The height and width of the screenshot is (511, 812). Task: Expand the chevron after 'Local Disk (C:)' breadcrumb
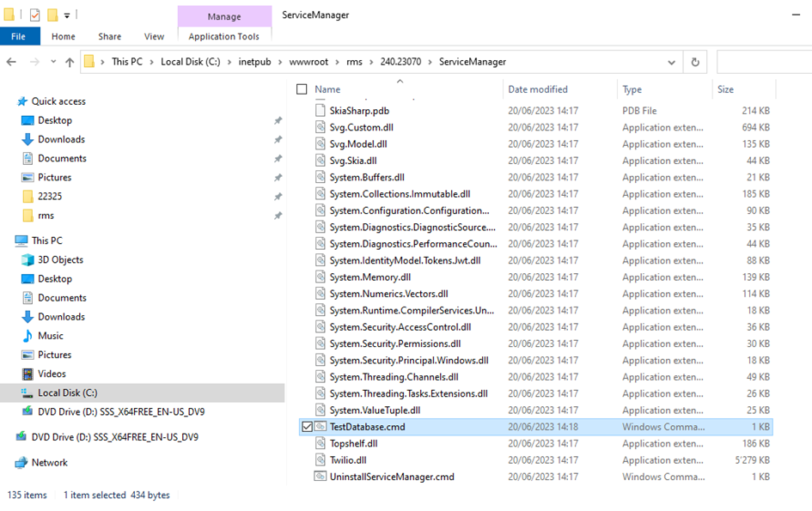click(229, 62)
